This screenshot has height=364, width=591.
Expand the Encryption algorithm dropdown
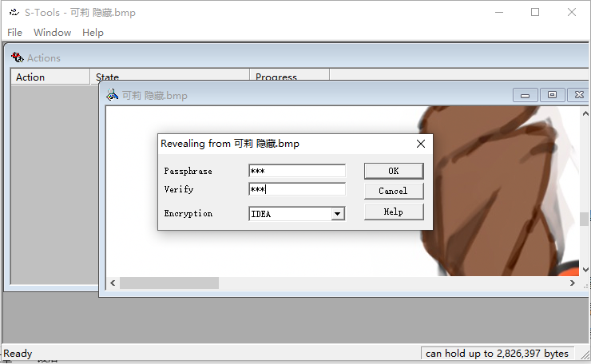(337, 214)
